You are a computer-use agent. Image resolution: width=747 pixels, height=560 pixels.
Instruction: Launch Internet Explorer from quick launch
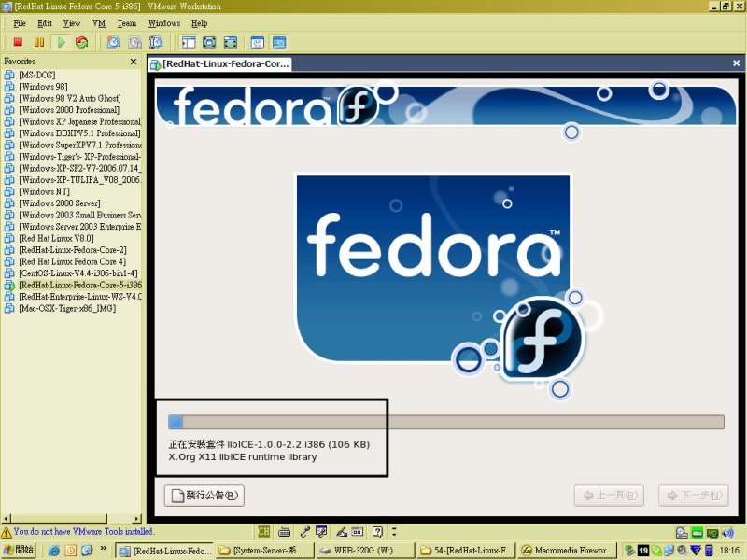[54, 551]
